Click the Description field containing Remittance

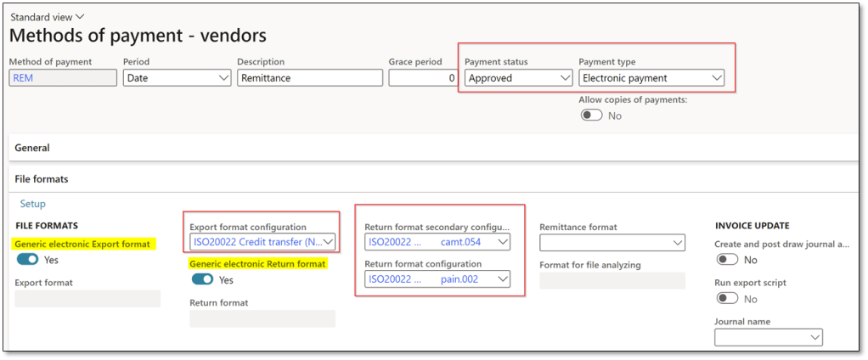point(309,78)
